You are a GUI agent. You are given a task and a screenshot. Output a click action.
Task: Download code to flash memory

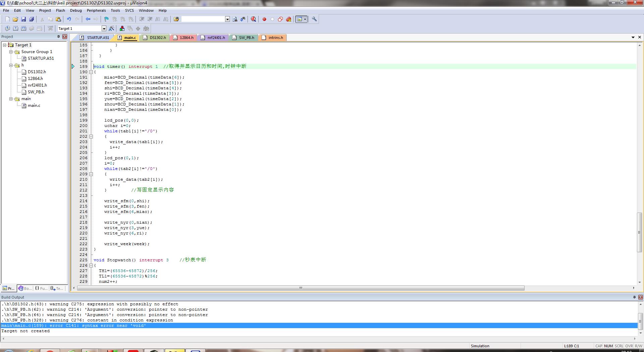coord(50,29)
